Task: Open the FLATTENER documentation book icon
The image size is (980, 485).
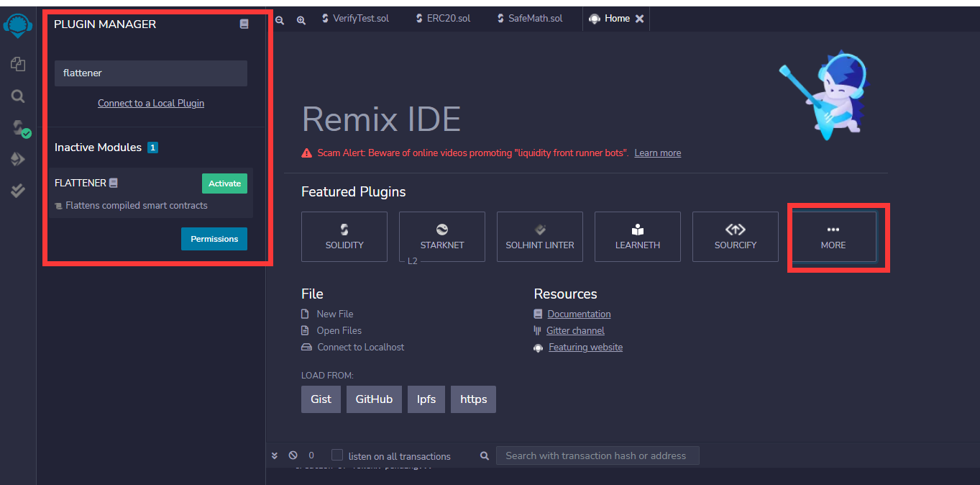Action: pos(114,183)
